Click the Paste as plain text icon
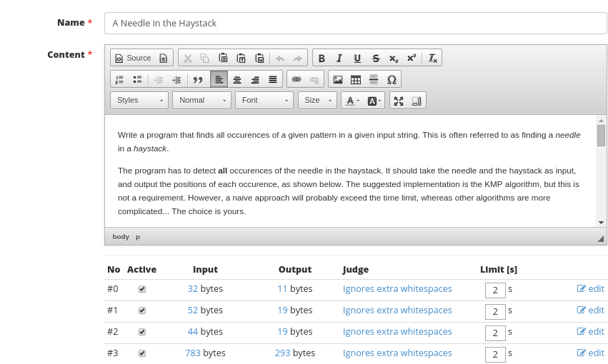The height and width of the screenshot is (364, 608). 241,58
